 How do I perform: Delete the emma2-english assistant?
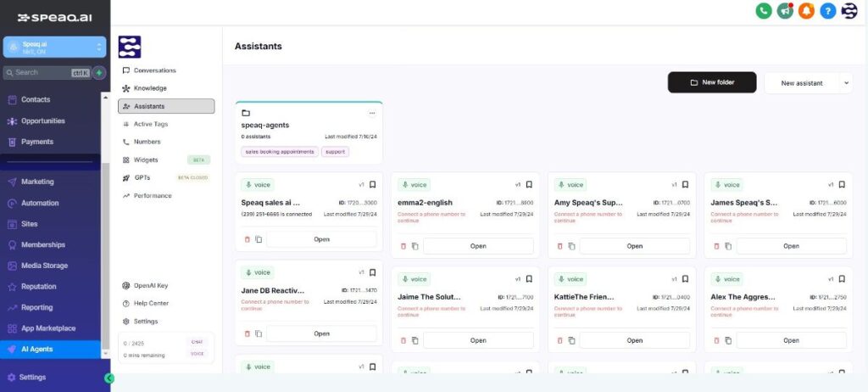(x=403, y=246)
